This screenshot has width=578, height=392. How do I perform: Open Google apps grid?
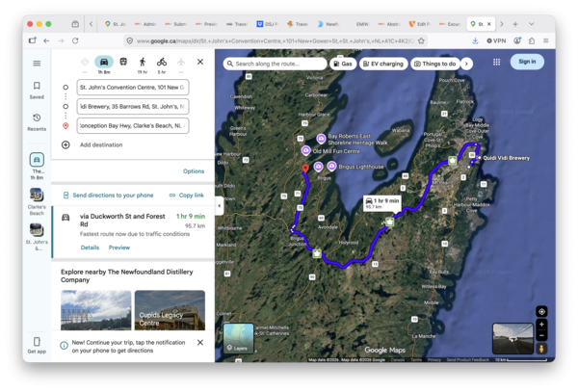coord(496,62)
